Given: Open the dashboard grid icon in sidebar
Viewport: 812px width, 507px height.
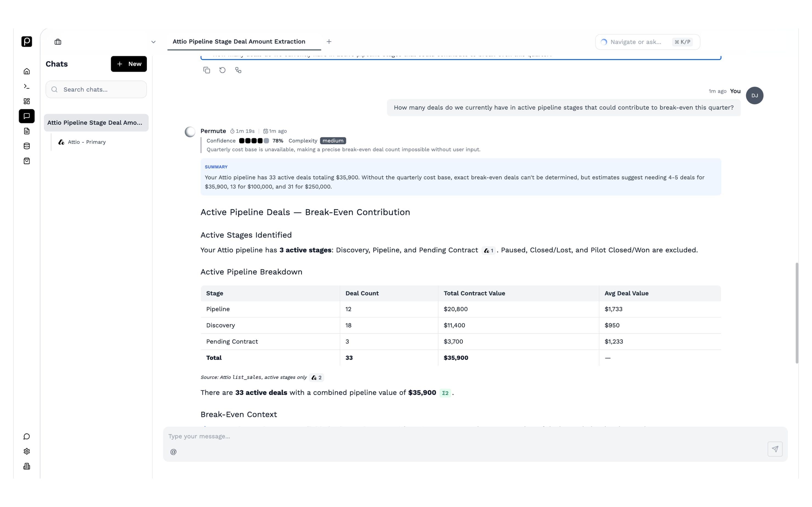Looking at the screenshot, I should point(27,101).
